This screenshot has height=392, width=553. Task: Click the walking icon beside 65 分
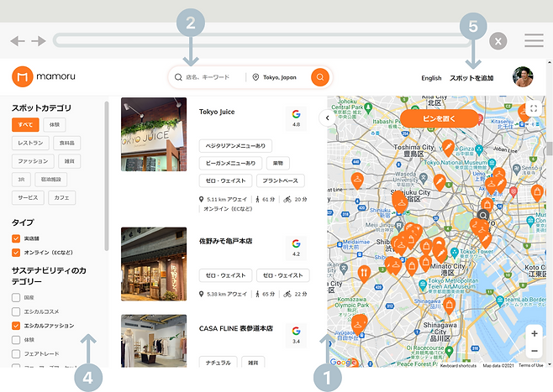(257, 294)
